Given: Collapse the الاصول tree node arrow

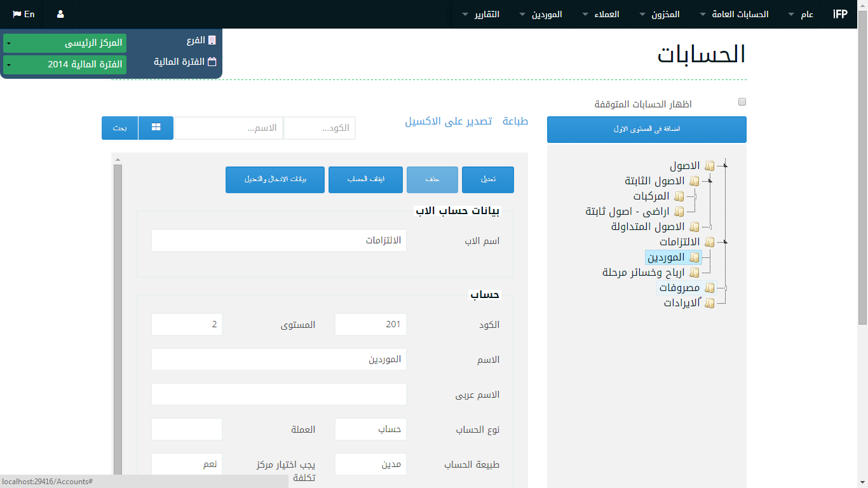Looking at the screenshot, I should (x=725, y=166).
